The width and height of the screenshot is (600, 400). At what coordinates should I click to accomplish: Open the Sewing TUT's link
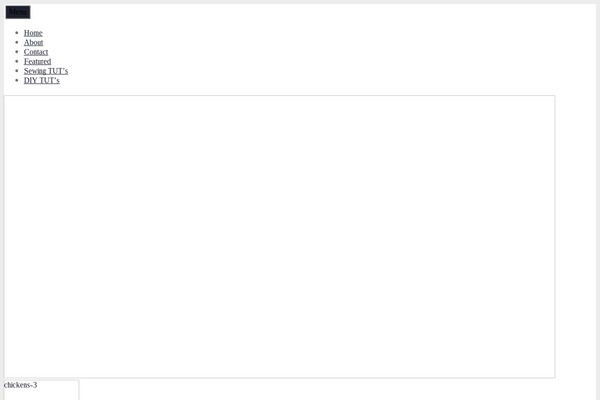tap(46, 71)
